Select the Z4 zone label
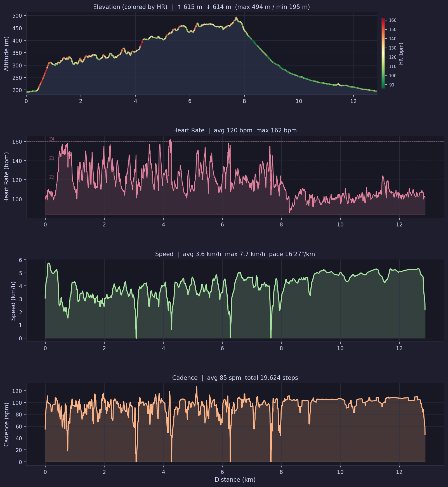The height and width of the screenshot is (487, 448). click(51, 138)
